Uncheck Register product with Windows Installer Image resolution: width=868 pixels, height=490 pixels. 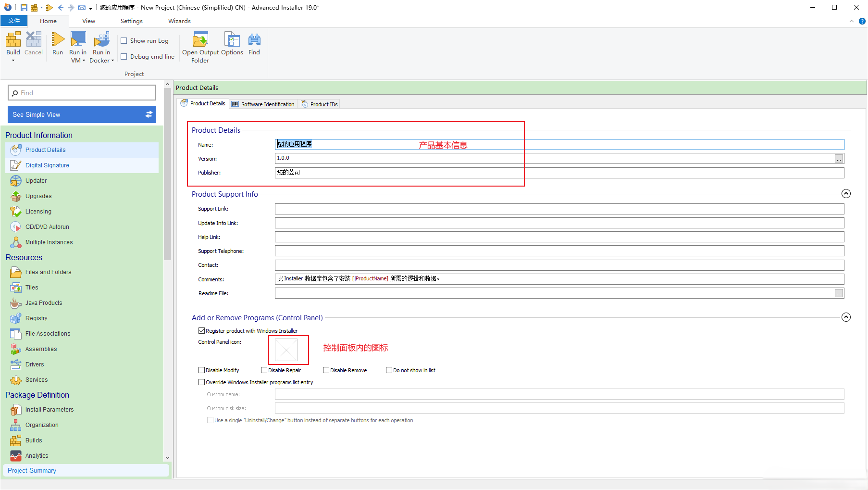(202, 331)
